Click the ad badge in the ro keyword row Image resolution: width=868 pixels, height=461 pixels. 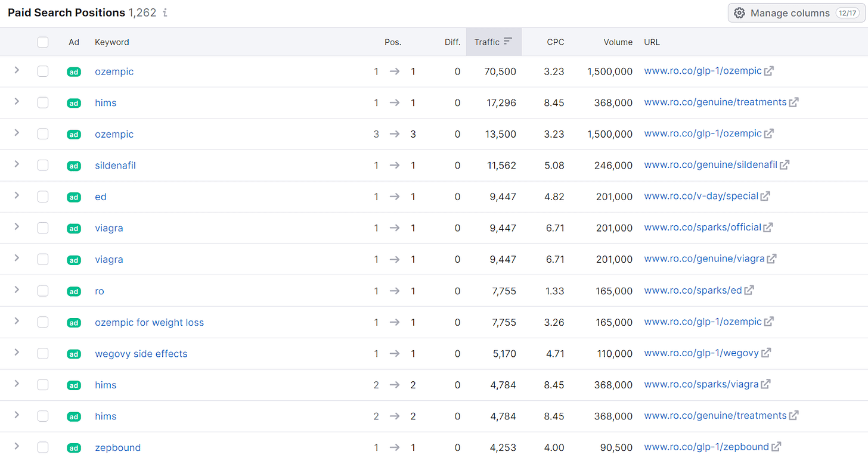[x=74, y=291]
